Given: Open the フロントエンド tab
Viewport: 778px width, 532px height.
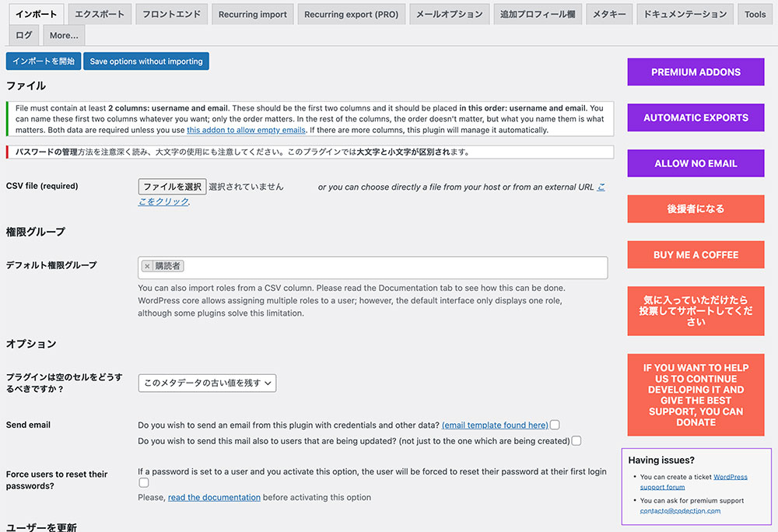Looking at the screenshot, I should (171, 14).
